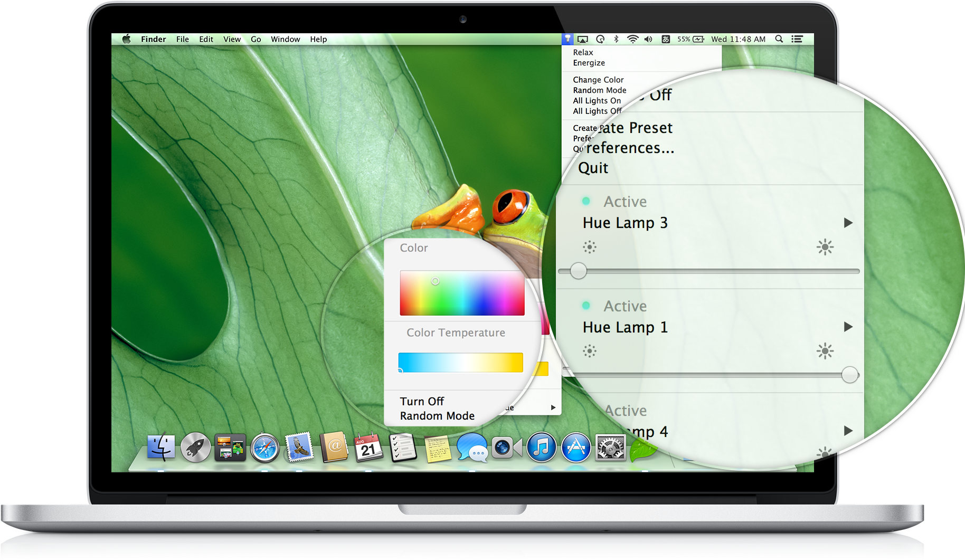The width and height of the screenshot is (965, 560).
Task: Open the Go menu
Action: 256,39
